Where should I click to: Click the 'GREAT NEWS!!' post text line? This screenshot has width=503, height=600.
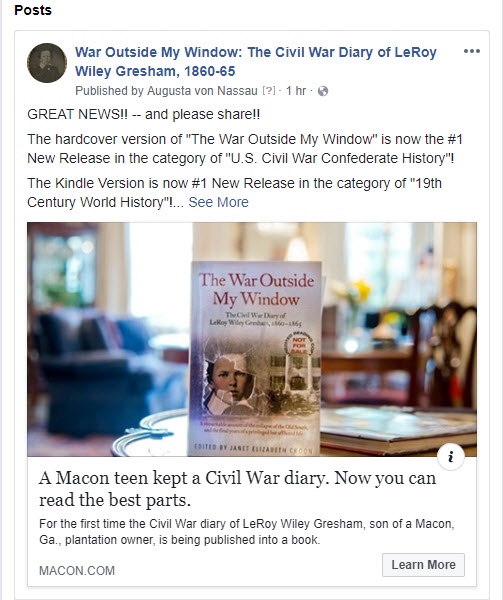point(143,114)
